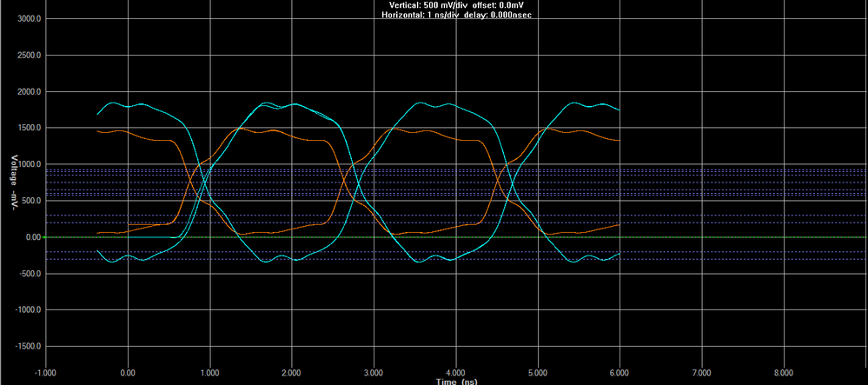The height and width of the screenshot is (385, 868).
Task: Select the 1500.0 voltage axis label
Action: (x=30, y=128)
